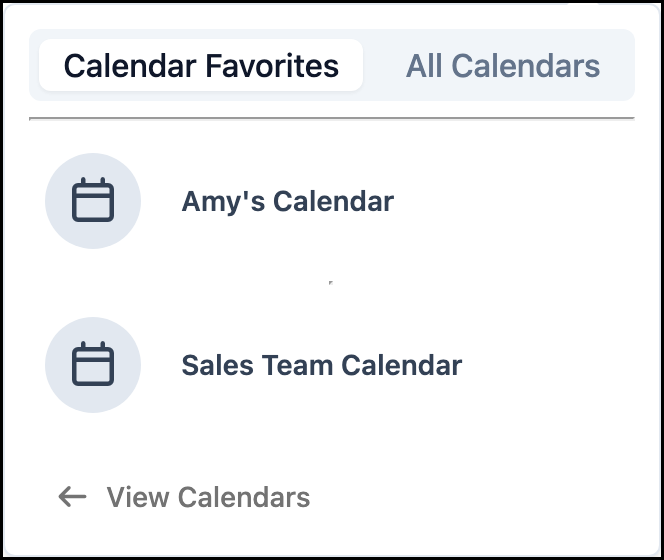664x560 pixels.
Task: Choose the Amy's Calendar text label
Action: (x=288, y=202)
